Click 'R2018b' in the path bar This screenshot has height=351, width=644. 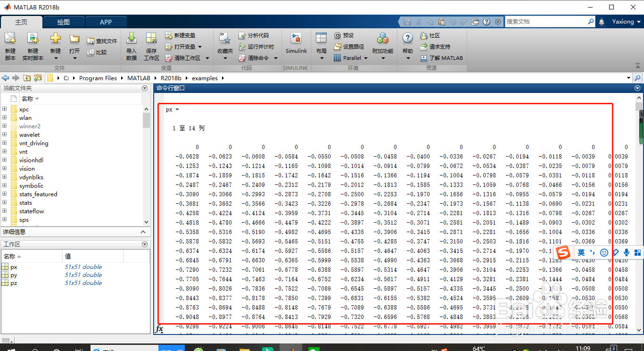(172, 78)
